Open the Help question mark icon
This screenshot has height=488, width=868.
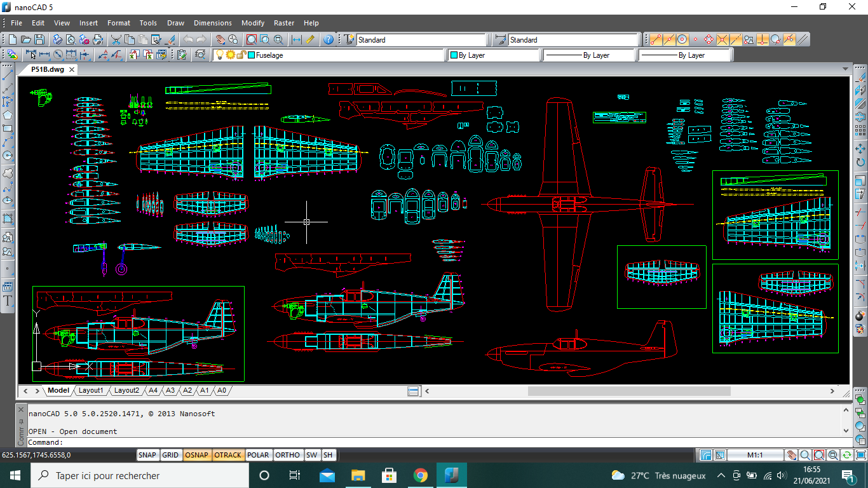[328, 39]
